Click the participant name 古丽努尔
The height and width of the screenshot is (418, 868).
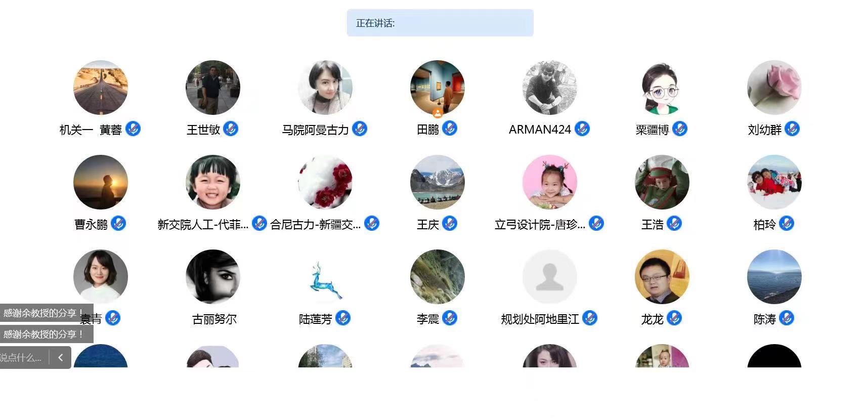[214, 319]
